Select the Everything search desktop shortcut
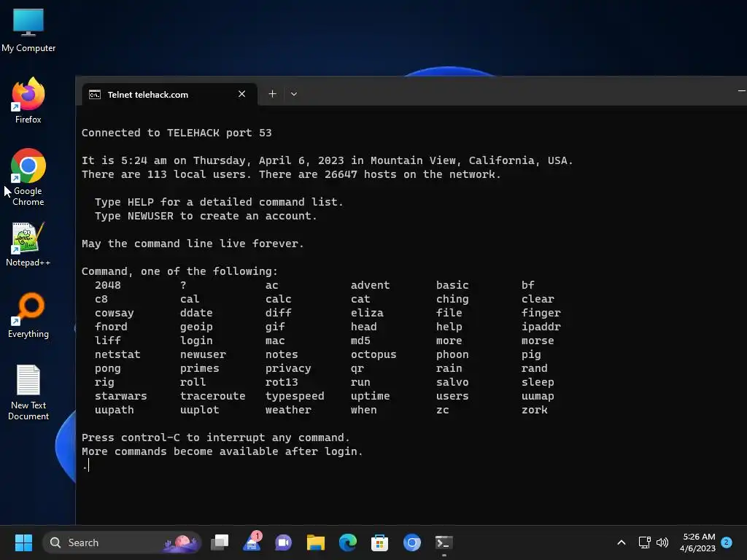The height and width of the screenshot is (560, 747). (x=28, y=315)
